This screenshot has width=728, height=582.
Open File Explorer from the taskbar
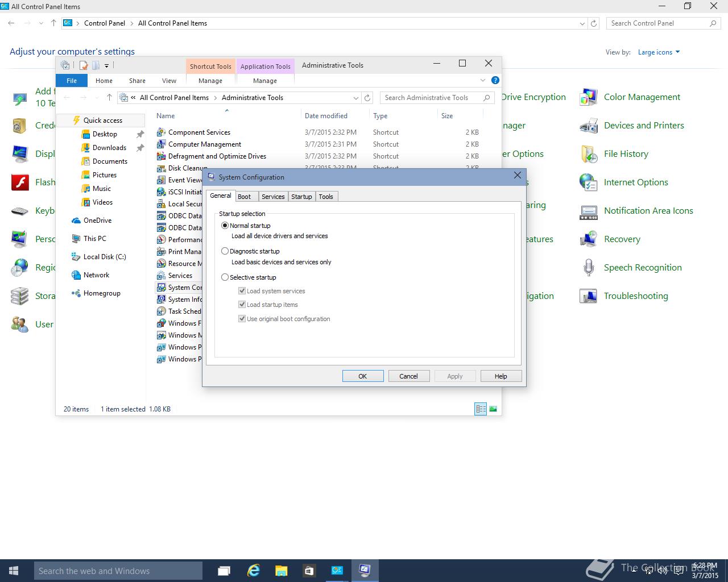pos(281,571)
